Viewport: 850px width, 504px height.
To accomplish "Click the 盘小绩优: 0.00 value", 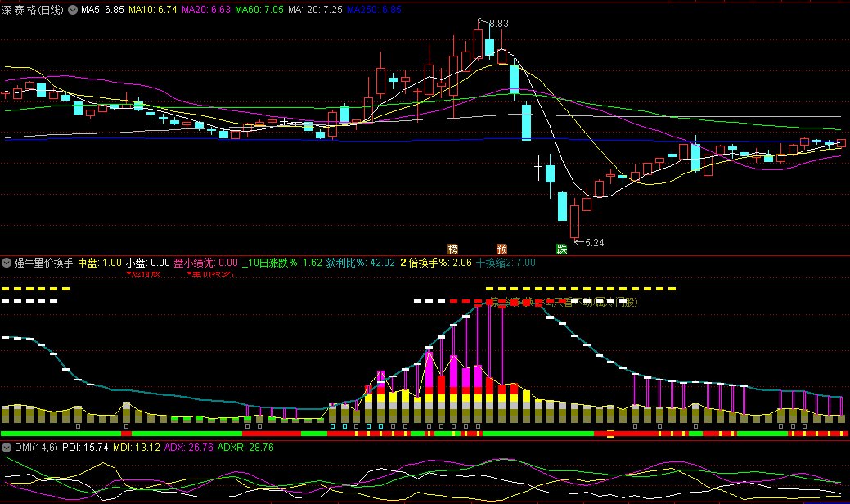I will click(205, 263).
